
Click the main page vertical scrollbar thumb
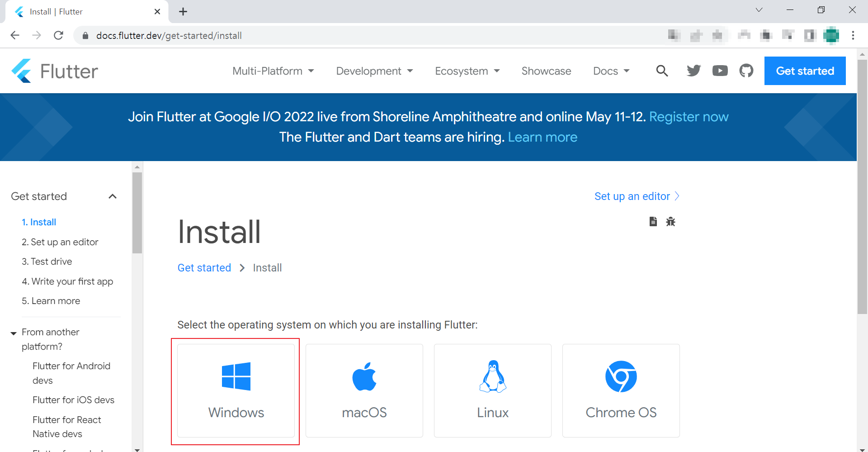tap(862, 186)
